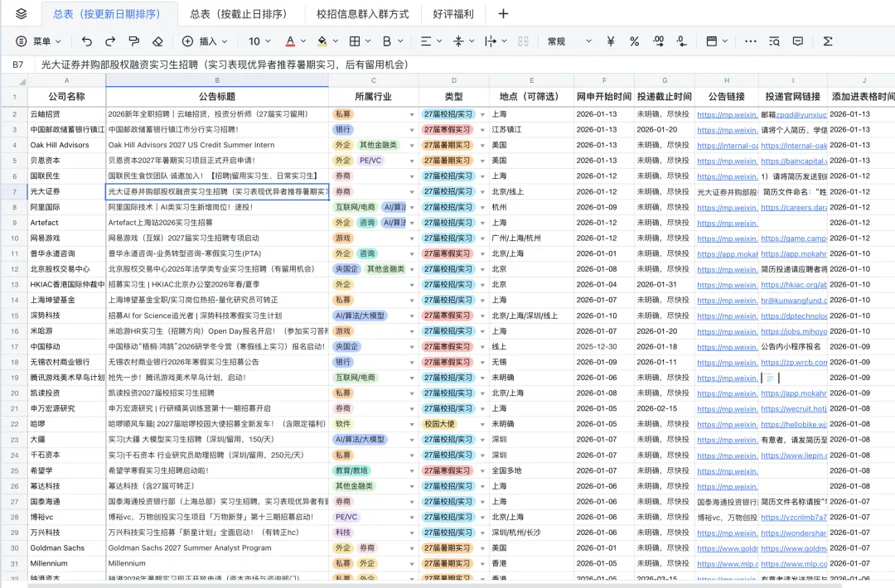Click the undo arrow in toolbar

(87, 41)
